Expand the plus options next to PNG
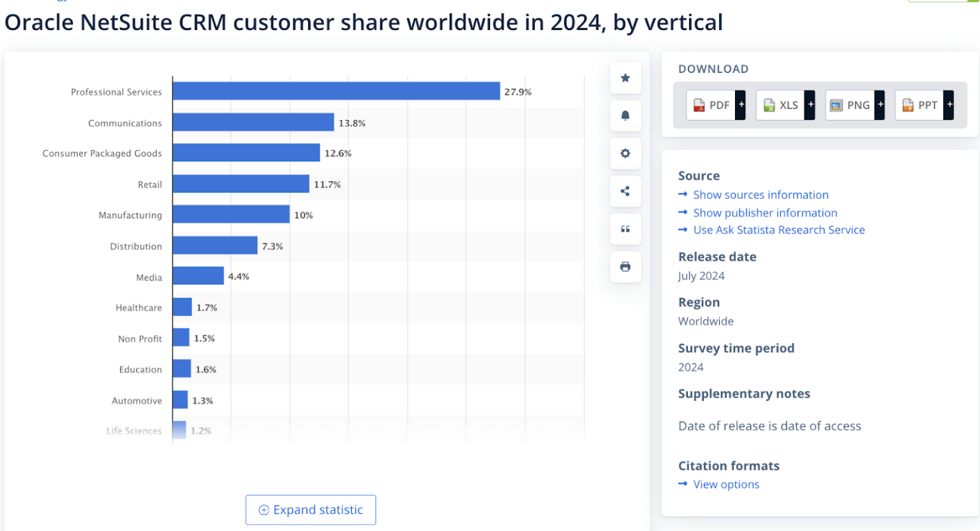The height and width of the screenshot is (531, 980). tap(880, 105)
